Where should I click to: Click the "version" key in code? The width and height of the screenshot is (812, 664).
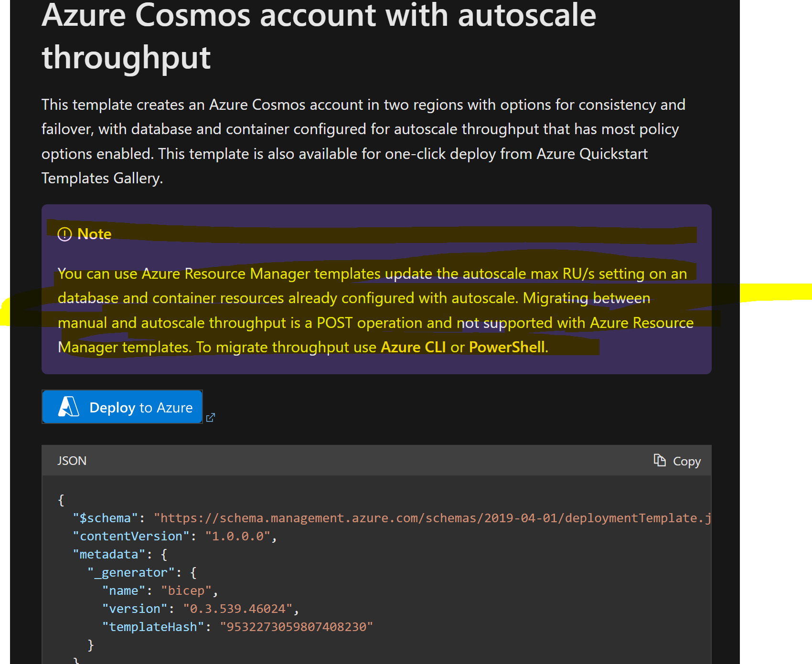click(135, 609)
